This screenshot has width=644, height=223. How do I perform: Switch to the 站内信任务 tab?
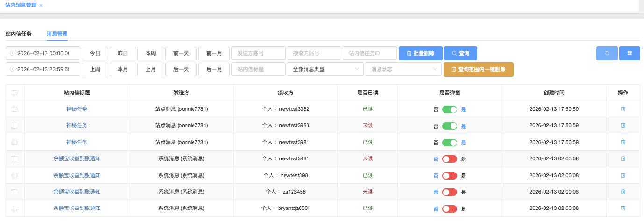pyautogui.click(x=19, y=34)
